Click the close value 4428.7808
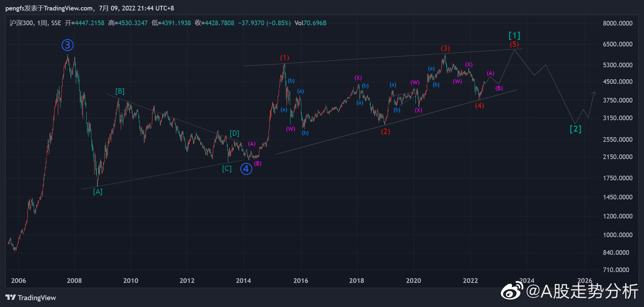The width and height of the screenshot is (644, 307). click(x=219, y=23)
